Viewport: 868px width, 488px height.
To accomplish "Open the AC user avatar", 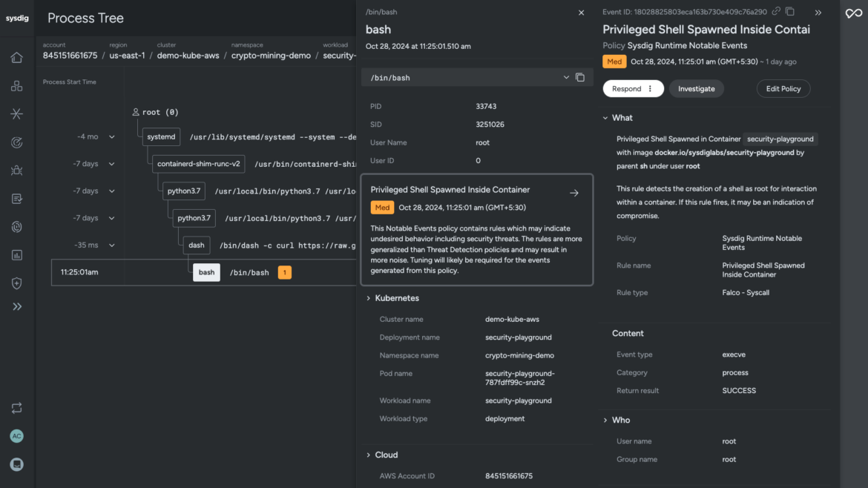I will pyautogui.click(x=16, y=436).
